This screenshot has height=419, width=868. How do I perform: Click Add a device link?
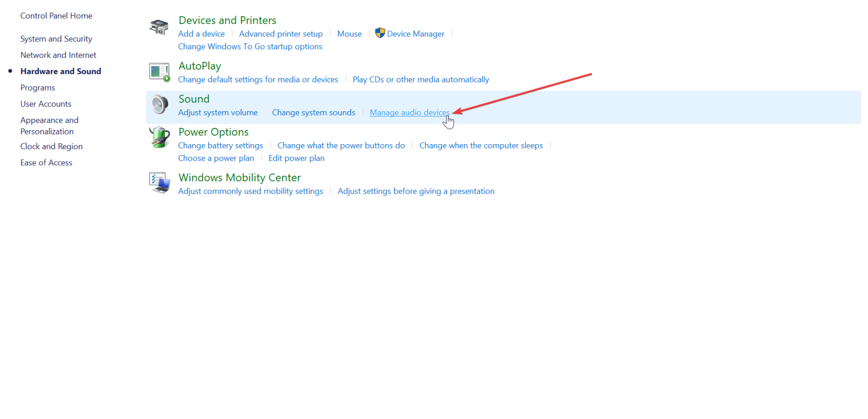tap(201, 34)
